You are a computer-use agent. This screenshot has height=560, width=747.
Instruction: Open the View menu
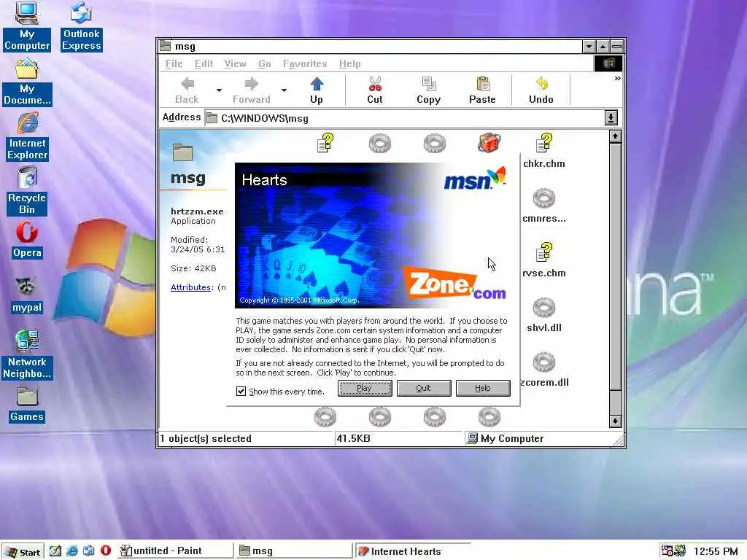(x=236, y=63)
